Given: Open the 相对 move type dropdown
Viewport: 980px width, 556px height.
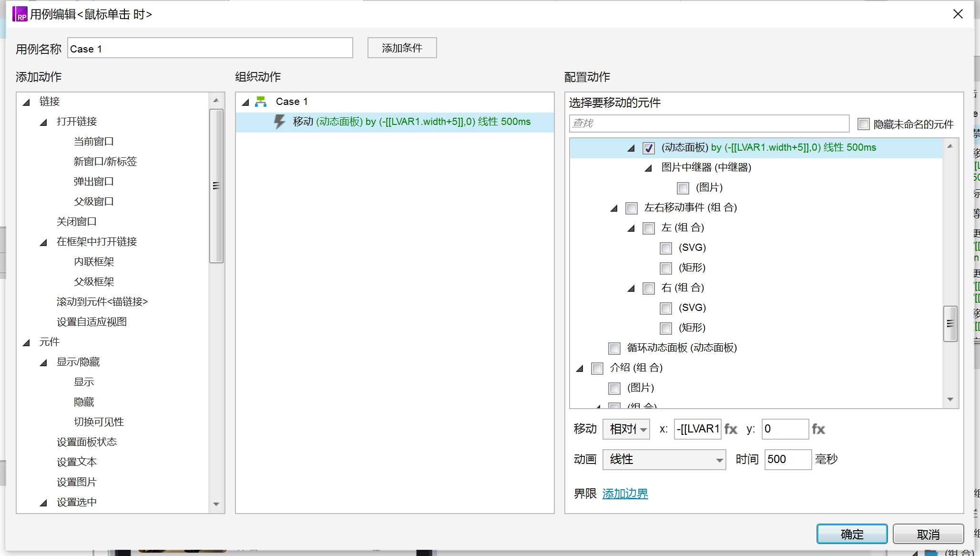Looking at the screenshot, I should click(626, 429).
